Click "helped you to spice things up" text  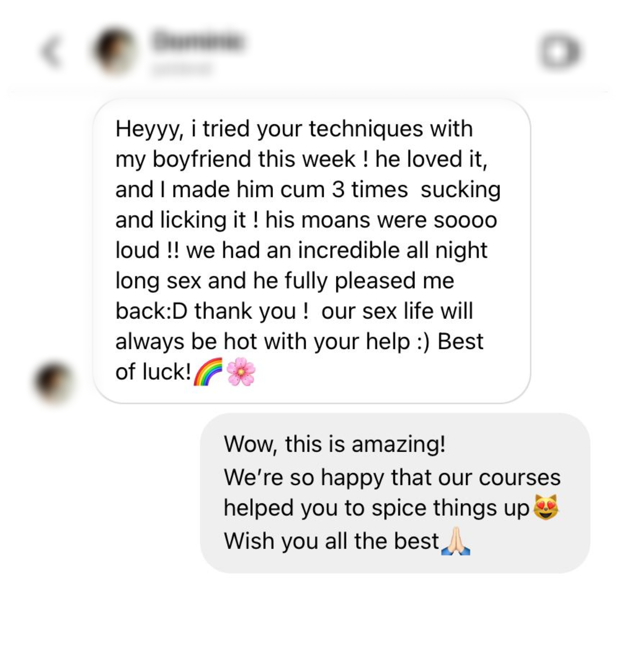(377, 508)
